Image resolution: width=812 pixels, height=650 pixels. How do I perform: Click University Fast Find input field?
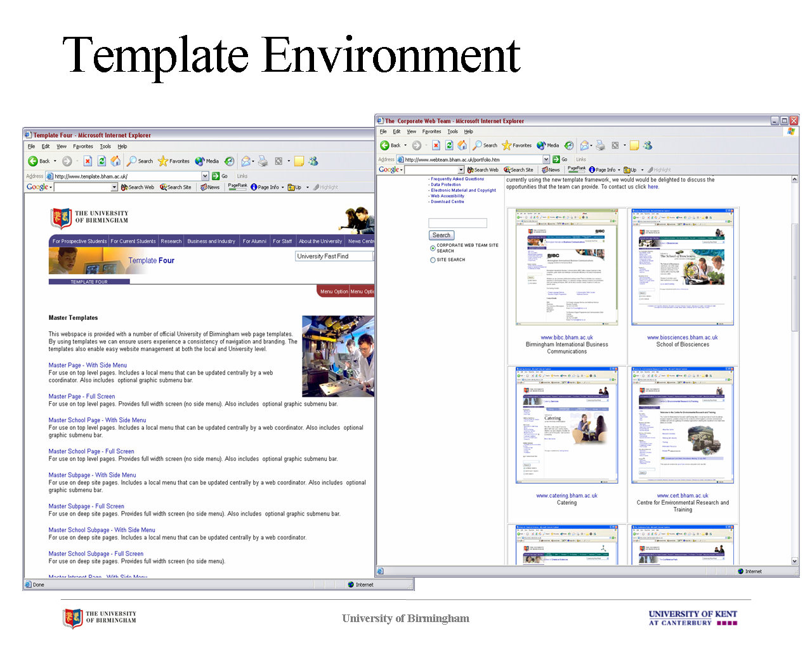[x=334, y=256]
